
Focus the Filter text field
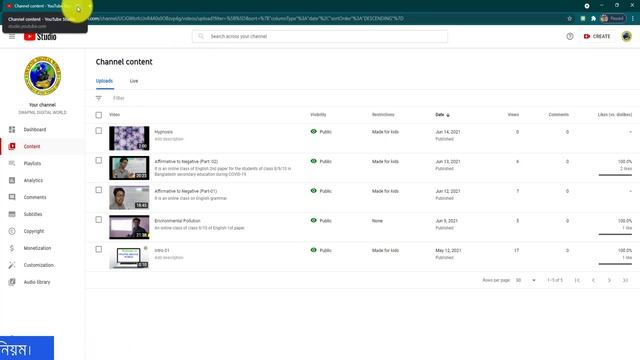coord(119,98)
